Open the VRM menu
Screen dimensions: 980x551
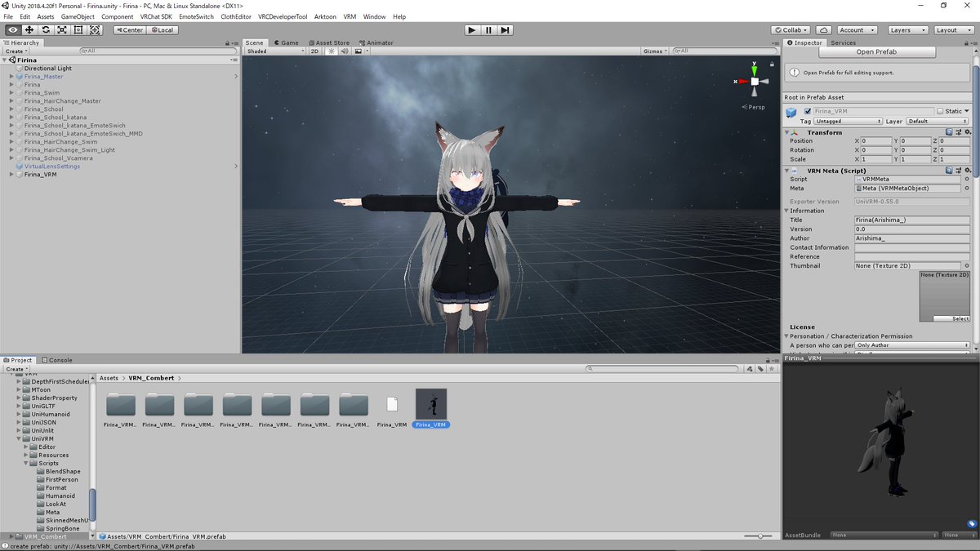[350, 16]
